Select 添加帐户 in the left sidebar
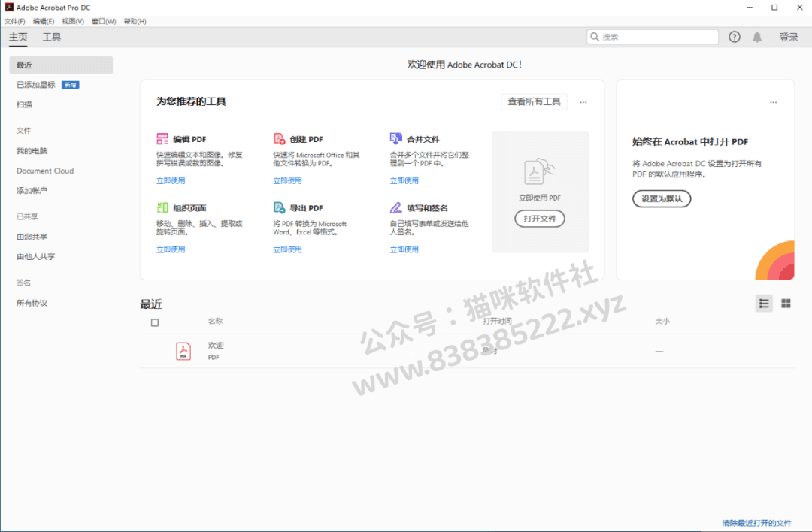The height and width of the screenshot is (532, 812). (x=32, y=190)
